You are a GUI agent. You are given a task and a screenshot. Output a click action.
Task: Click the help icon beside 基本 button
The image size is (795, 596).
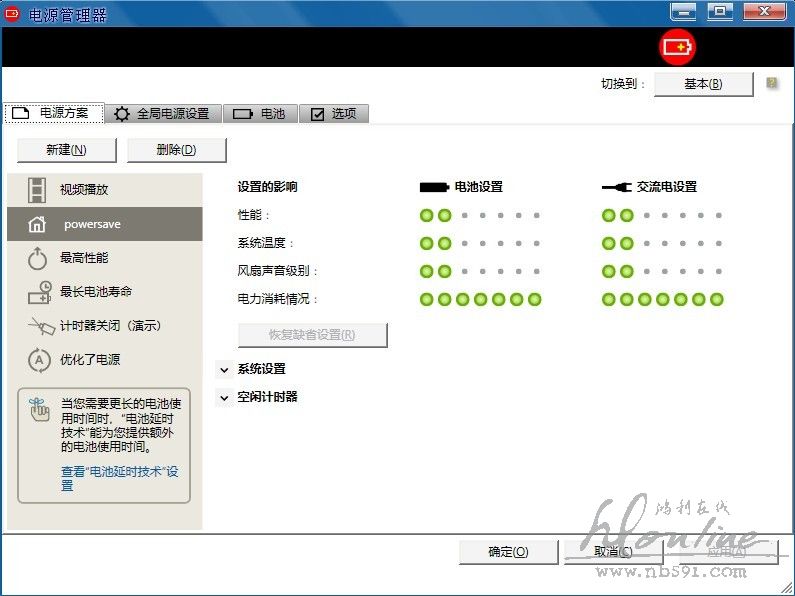point(772,83)
